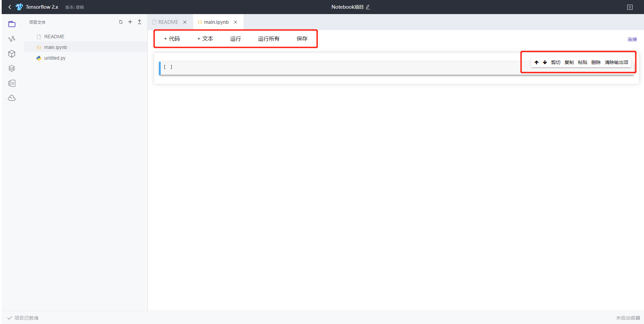Open the versions 'V' panel icon
644x324 pixels.
(x=12, y=83)
